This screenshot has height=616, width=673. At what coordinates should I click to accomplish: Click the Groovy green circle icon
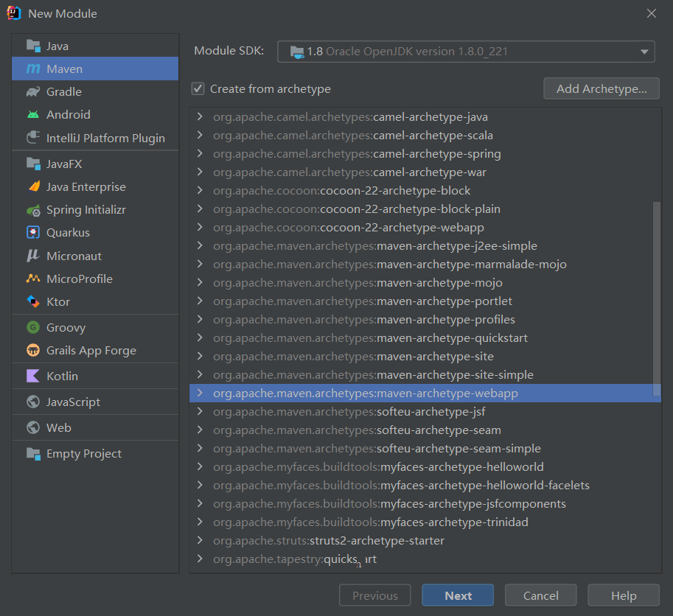[x=33, y=327]
